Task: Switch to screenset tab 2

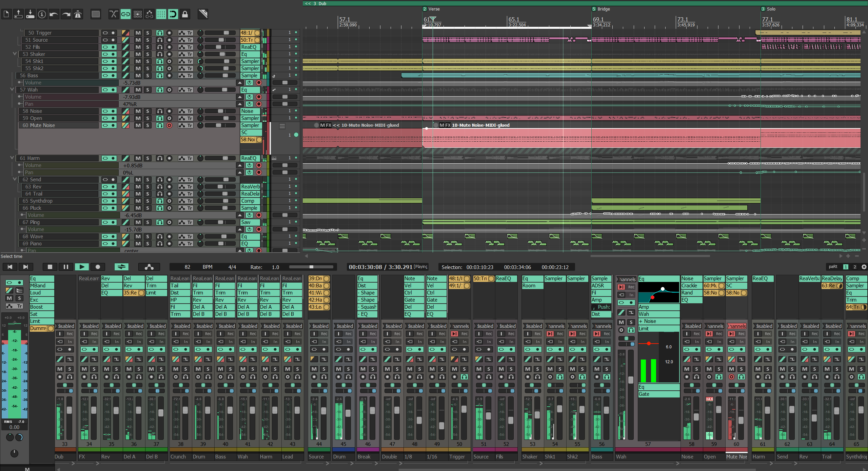Action: click(x=855, y=267)
